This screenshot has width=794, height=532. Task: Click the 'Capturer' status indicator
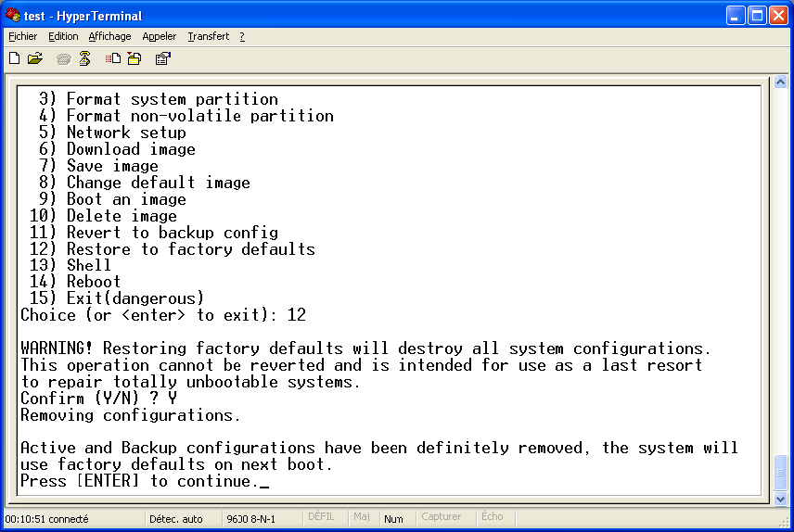pos(441,517)
